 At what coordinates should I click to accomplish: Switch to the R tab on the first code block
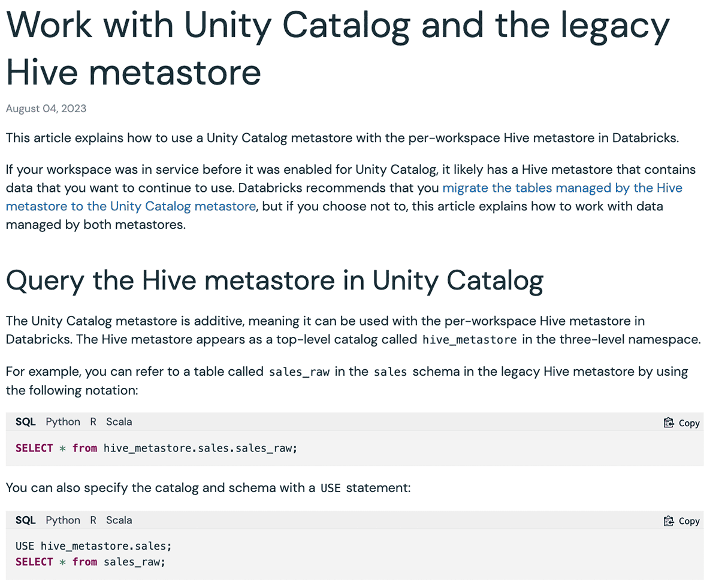(93, 421)
